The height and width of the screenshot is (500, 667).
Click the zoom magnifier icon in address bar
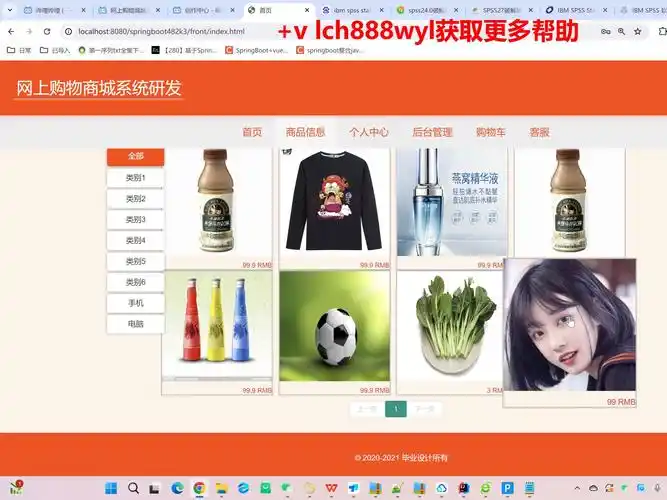621,31
